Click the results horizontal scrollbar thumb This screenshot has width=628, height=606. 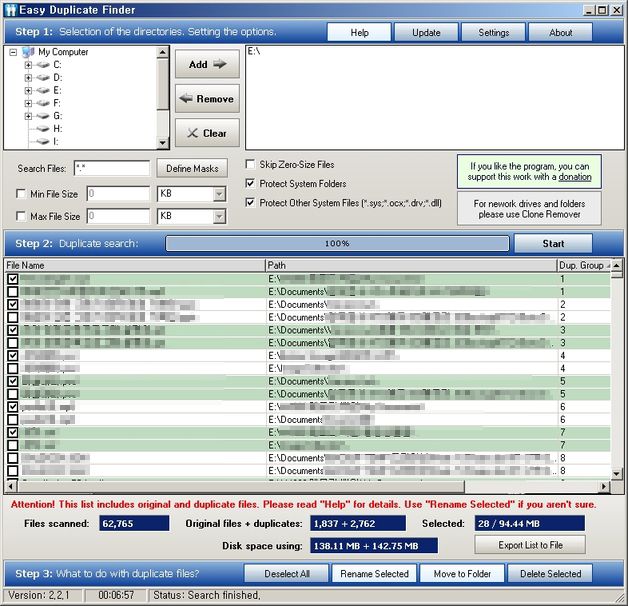pos(241,487)
